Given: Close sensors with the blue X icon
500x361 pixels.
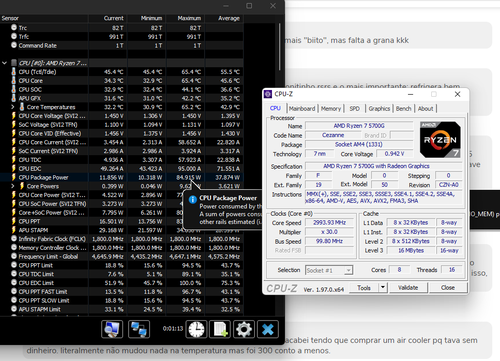Looking at the screenshot, I should 268,329.
